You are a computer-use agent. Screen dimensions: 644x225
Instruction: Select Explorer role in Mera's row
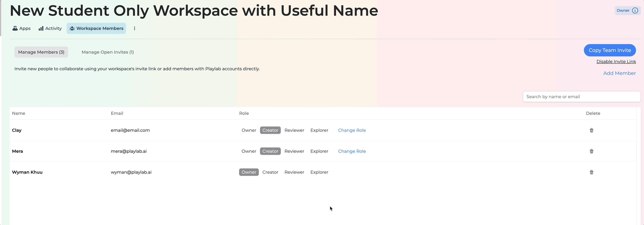point(319,151)
